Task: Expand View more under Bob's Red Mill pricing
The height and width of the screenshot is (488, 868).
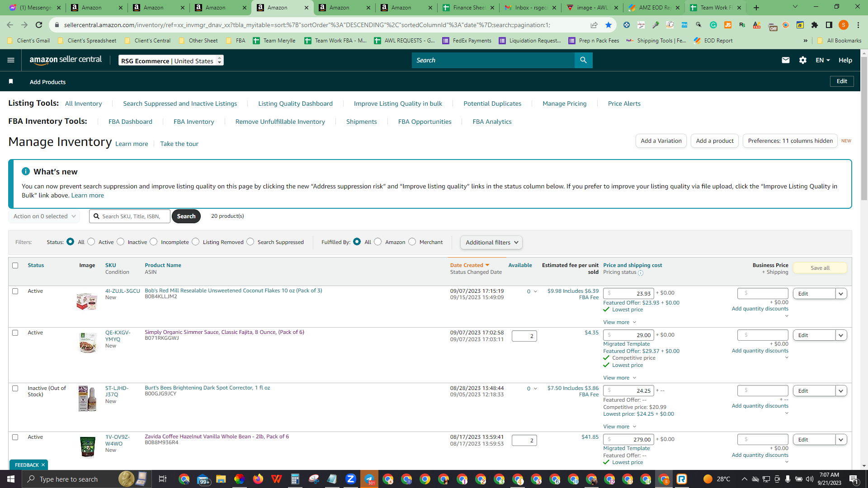Action: 619,322
